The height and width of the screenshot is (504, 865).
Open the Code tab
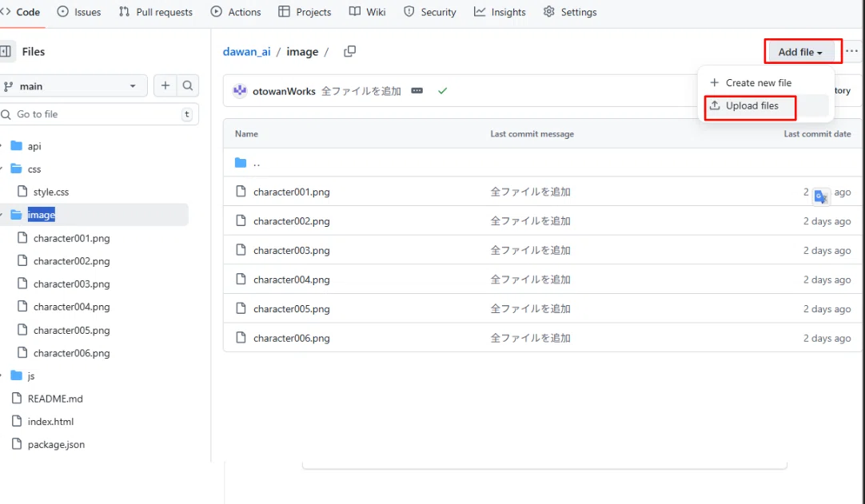21,12
